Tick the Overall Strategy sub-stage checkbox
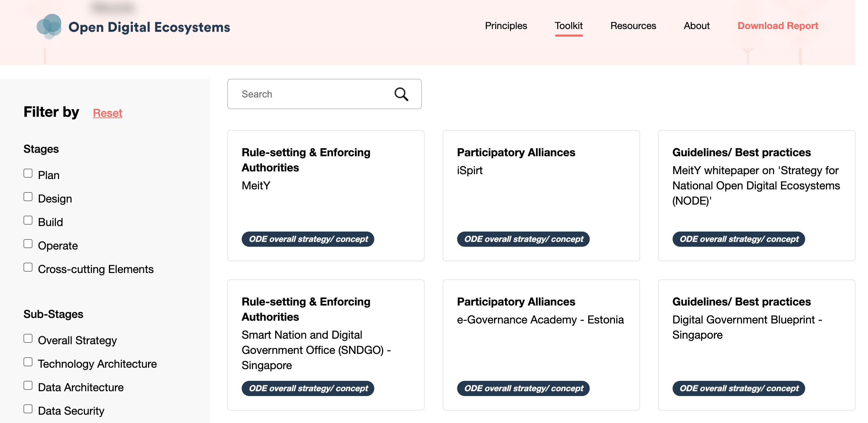Image resolution: width=868 pixels, height=423 pixels. [x=28, y=339]
